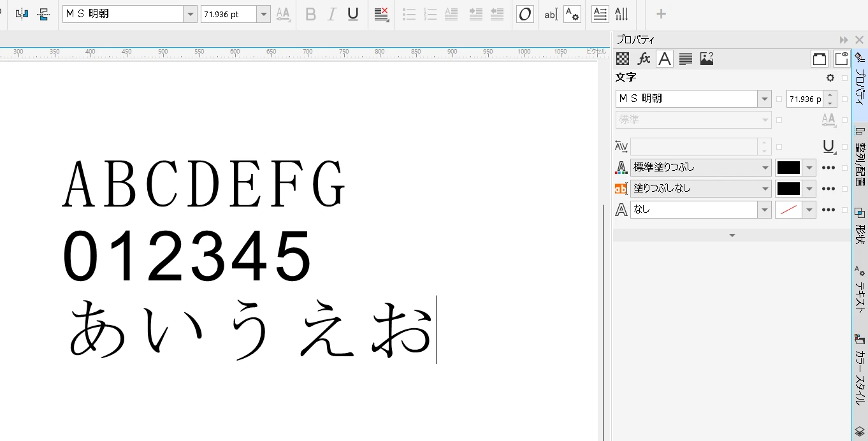Show the paragraph properties section

point(686,59)
